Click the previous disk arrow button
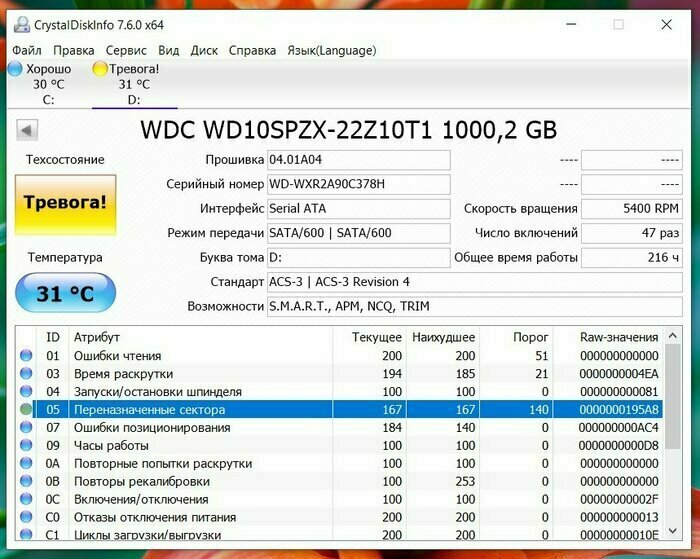 pos(27,130)
